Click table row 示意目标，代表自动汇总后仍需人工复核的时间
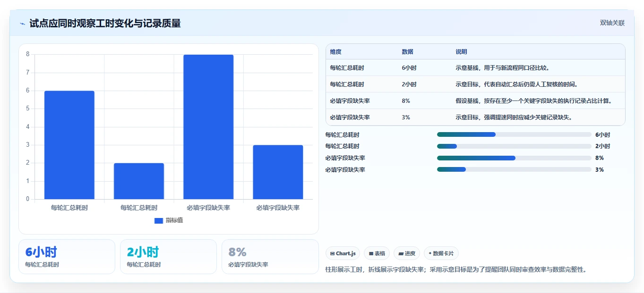Viewport: 644px width, 293px height. pyautogui.click(x=475, y=84)
